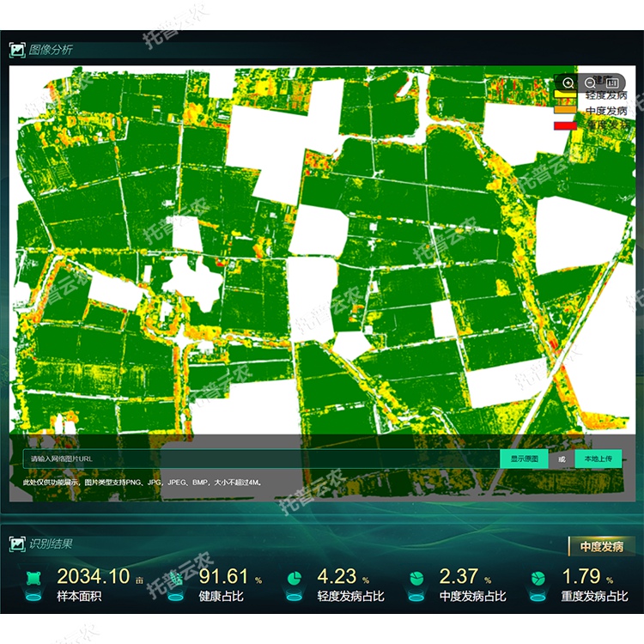Click the zoom in magnifier icon

(x=568, y=82)
